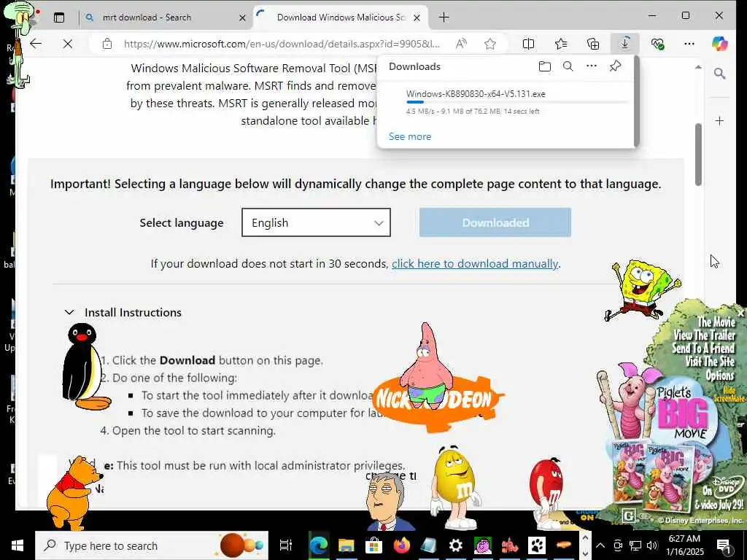Open the volume control in system tray
The image size is (747, 560).
[652, 545]
